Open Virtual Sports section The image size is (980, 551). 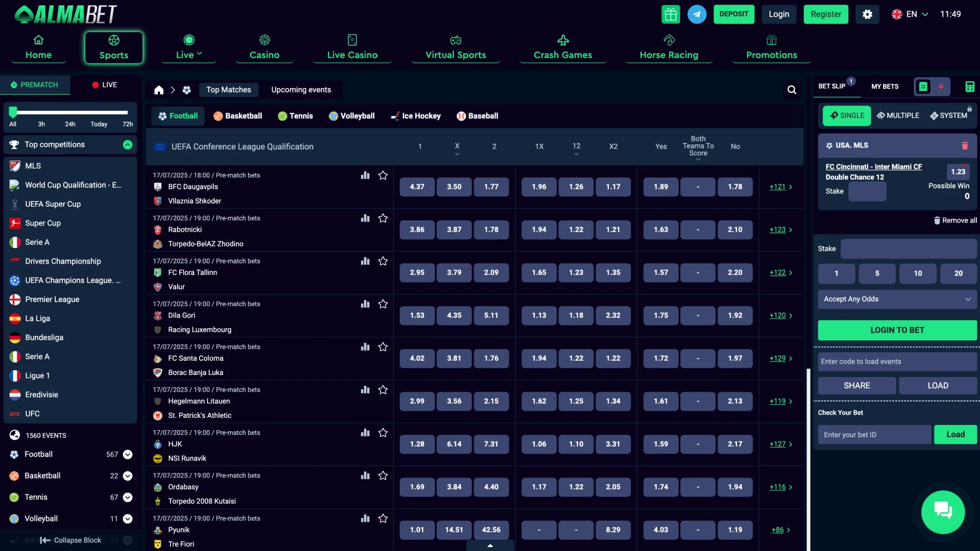pyautogui.click(x=455, y=47)
